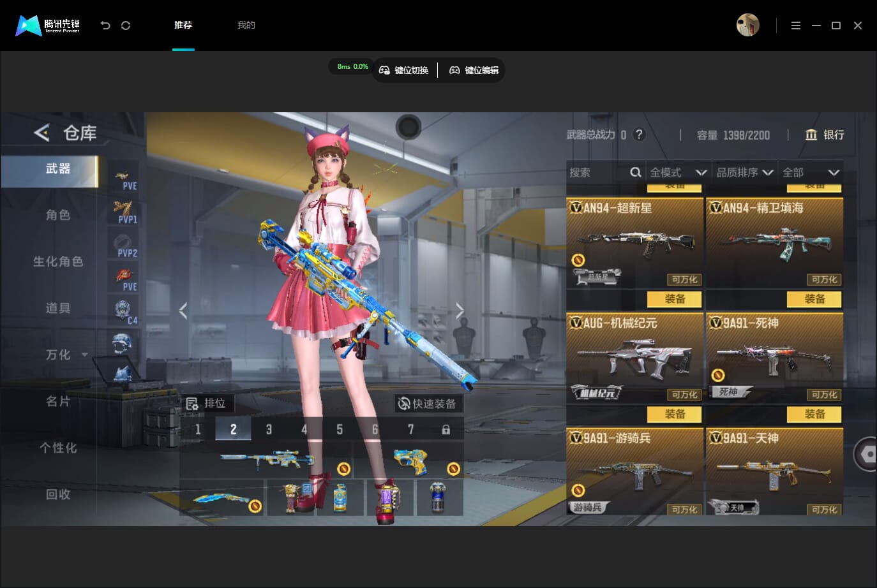Viewport: 877px width, 588px height.
Task: Select the red weapon PVE sub-category icon
Action: point(123,278)
